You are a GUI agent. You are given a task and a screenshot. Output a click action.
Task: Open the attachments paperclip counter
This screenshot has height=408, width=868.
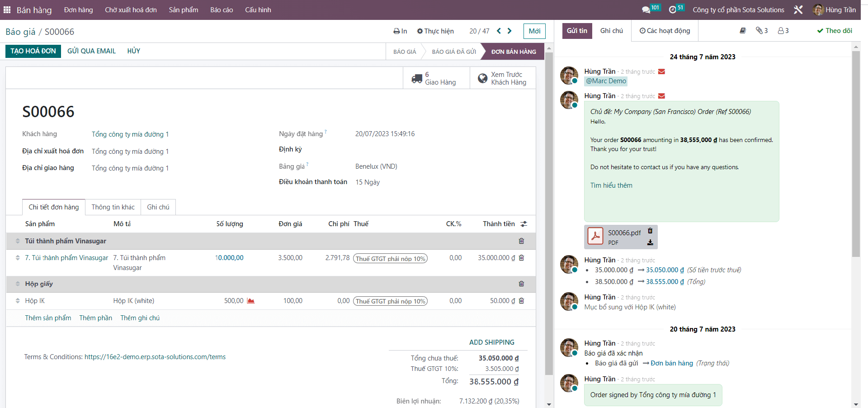pyautogui.click(x=762, y=31)
